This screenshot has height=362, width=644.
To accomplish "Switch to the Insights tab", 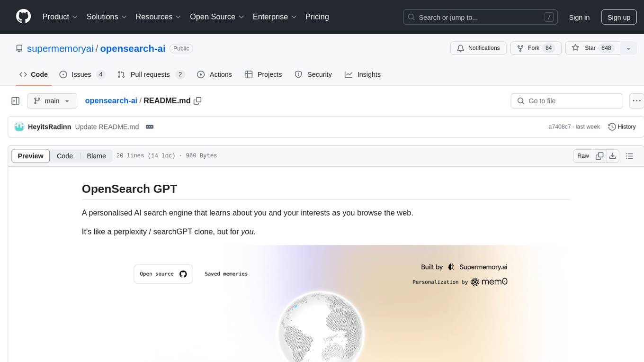I will pyautogui.click(x=363, y=74).
